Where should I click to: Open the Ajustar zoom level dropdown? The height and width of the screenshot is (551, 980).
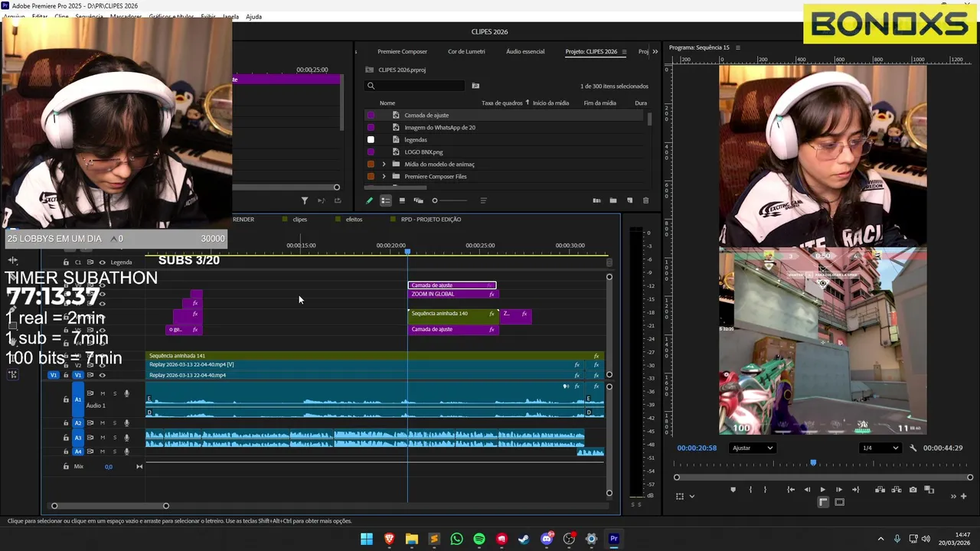pos(753,448)
